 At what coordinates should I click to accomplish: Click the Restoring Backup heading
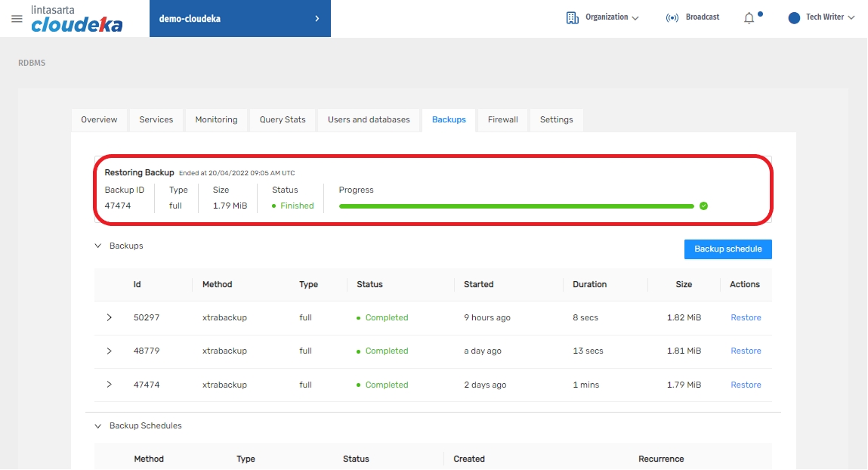pyautogui.click(x=140, y=173)
